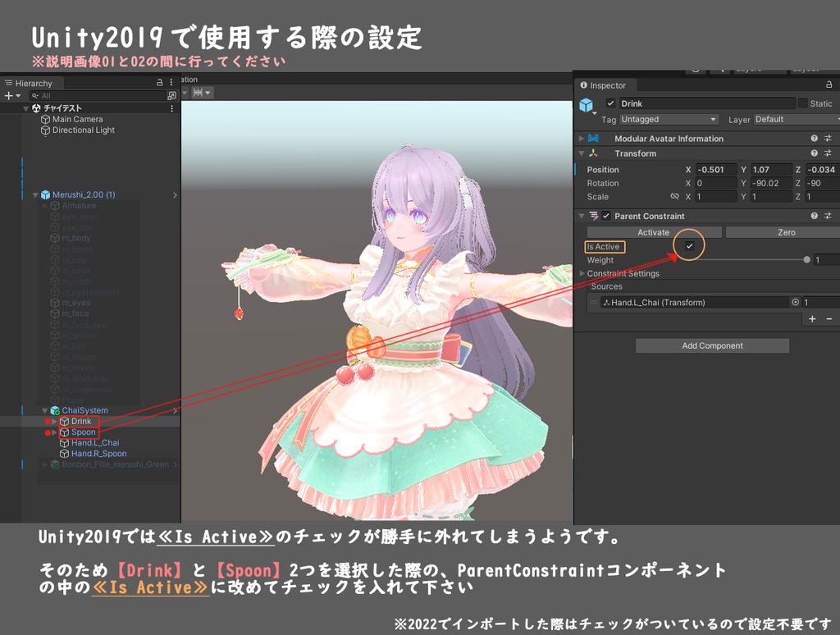Viewport: 840px width, 635px height.
Task: Toggle the Static checkbox
Action: (802, 103)
